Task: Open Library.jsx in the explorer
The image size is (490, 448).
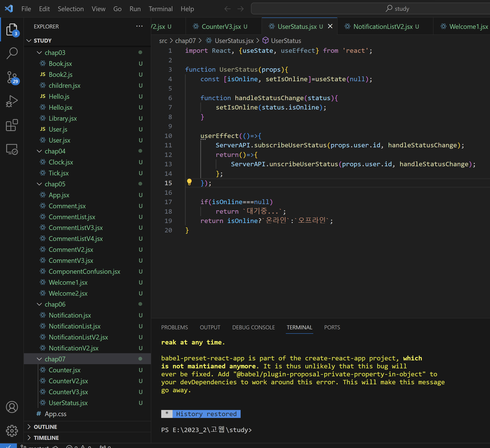Action: point(88,118)
